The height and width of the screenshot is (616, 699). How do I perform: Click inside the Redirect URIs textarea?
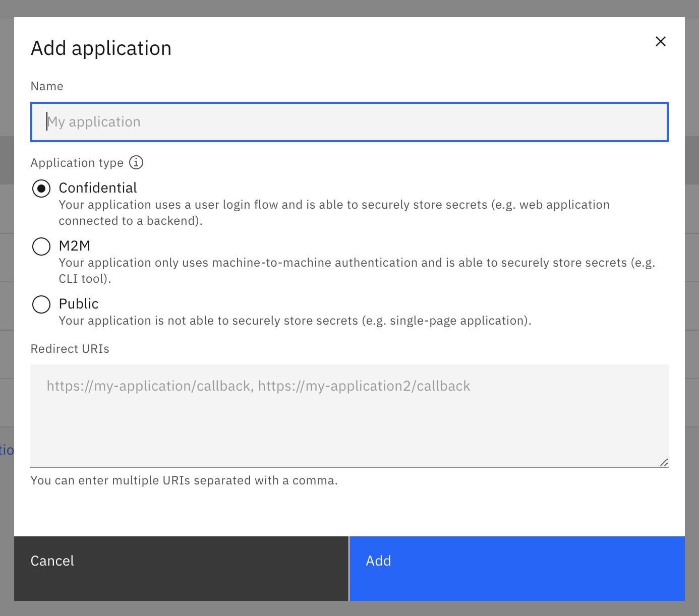(x=349, y=413)
